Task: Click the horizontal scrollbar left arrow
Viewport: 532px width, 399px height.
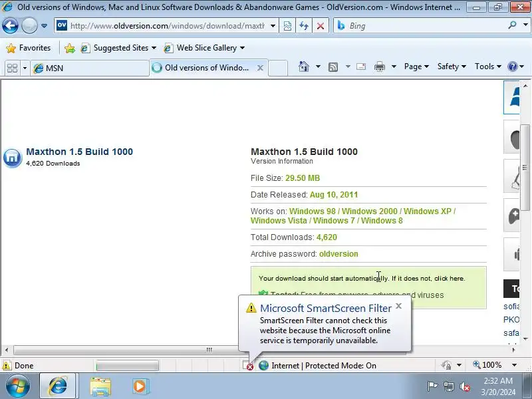Action: [x=7, y=350]
